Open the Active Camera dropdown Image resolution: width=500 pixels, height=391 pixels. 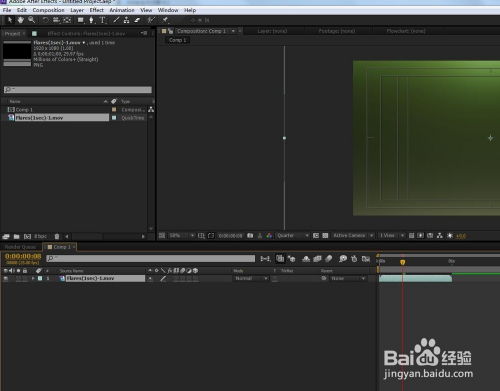point(353,236)
